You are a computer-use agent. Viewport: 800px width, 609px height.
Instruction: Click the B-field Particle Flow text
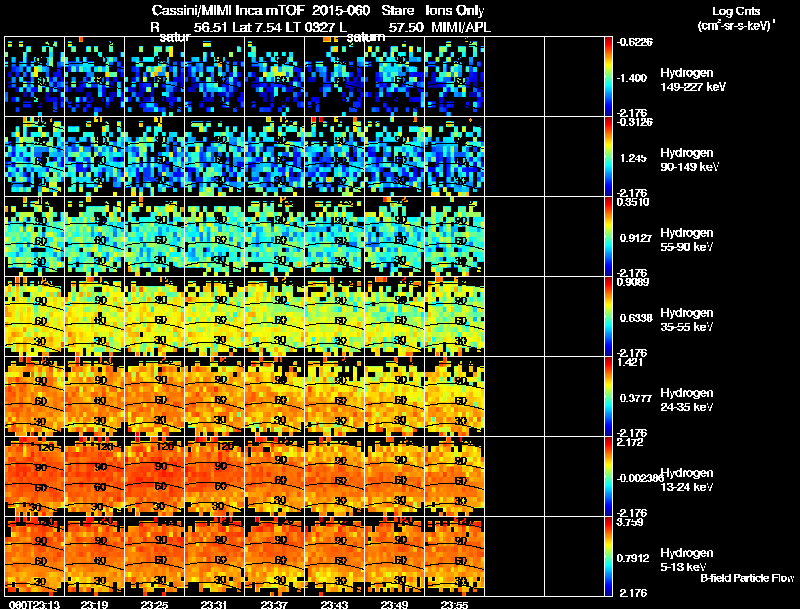point(747,578)
